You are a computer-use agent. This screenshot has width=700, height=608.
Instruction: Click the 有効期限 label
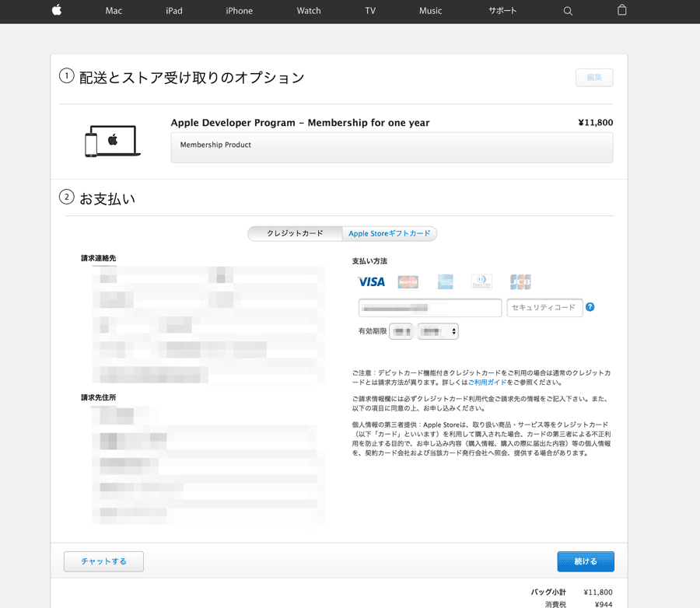click(x=373, y=330)
